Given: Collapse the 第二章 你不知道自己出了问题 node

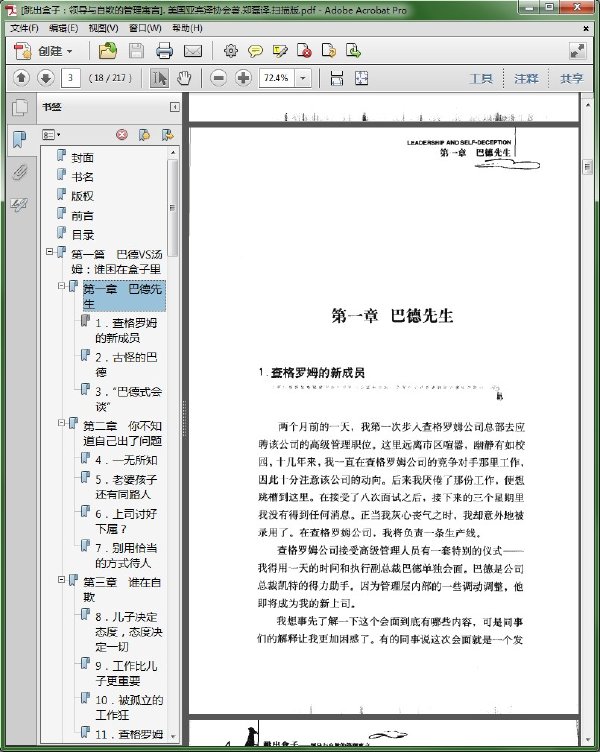Looking at the screenshot, I should coord(61,423).
